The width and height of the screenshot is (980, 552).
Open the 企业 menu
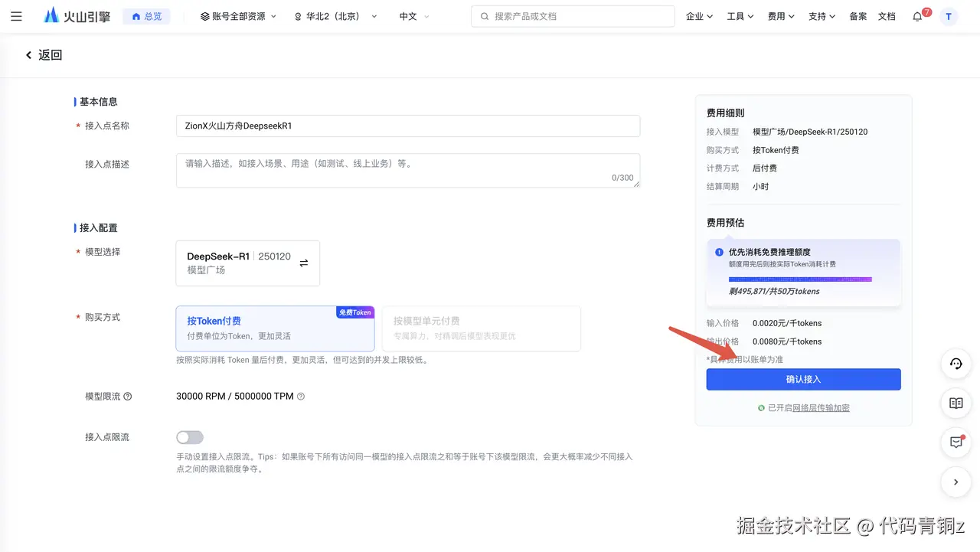(x=699, y=16)
